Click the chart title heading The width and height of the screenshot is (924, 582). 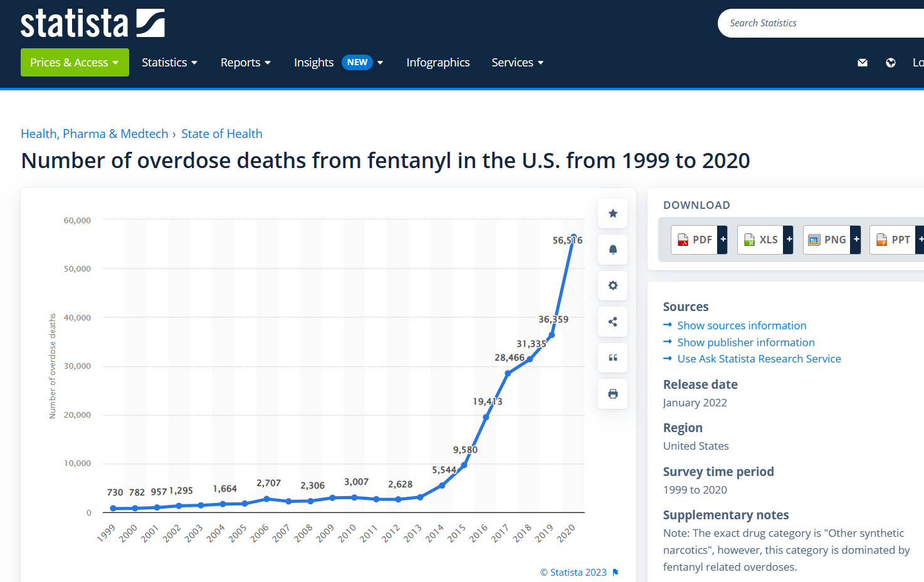pos(386,161)
